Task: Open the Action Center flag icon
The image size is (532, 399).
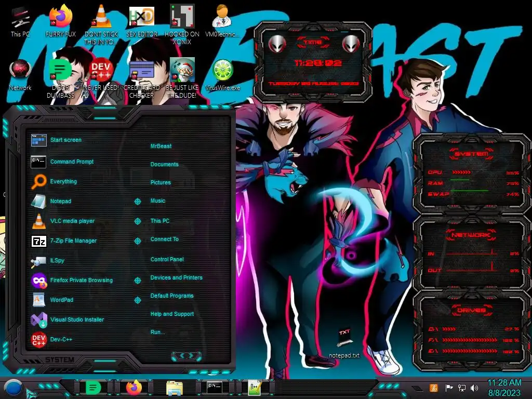Action: [x=448, y=388]
